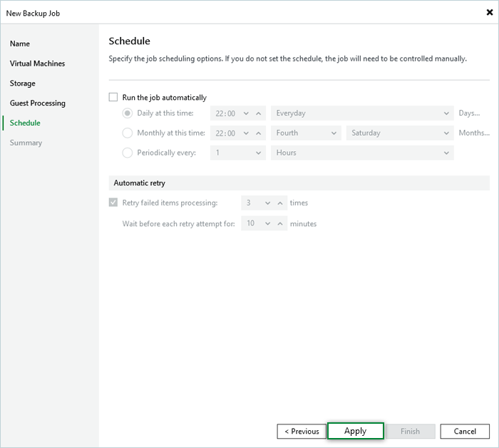Image resolution: width=499 pixels, height=448 pixels.
Task: Click the Apply button
Action: pyautogui.click(x=355, y=431)
